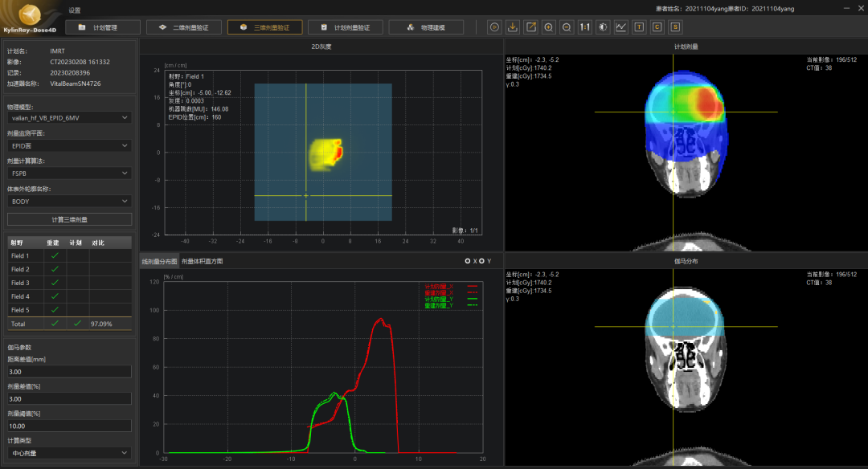868x469 pixels.
Task: Click the export arrow icon
Action: [x=531, y=27]
